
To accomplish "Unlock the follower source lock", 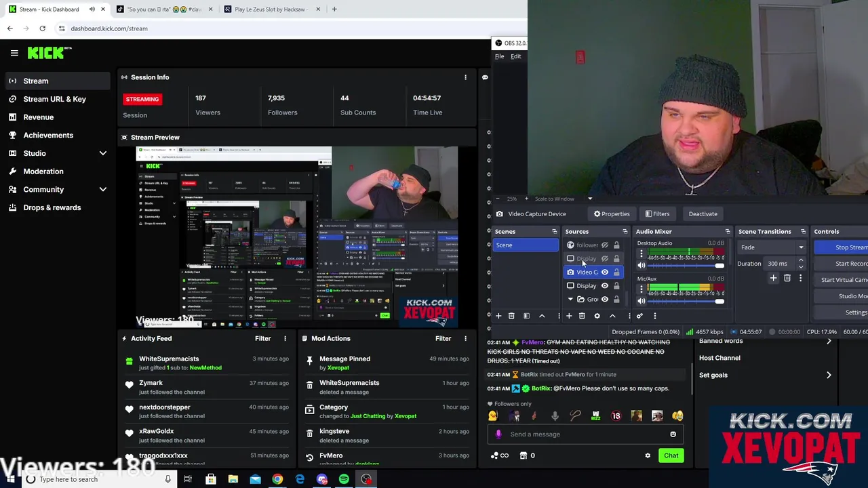I will (x=616, y=245).
